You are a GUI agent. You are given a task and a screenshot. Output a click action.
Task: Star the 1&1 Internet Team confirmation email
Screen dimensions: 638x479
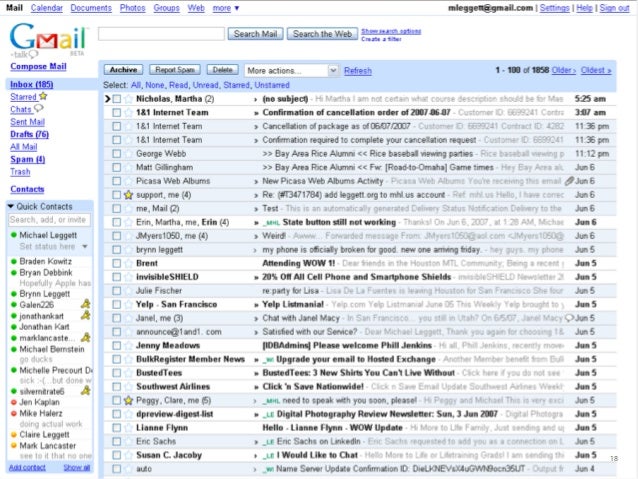(x=129, y=113)
